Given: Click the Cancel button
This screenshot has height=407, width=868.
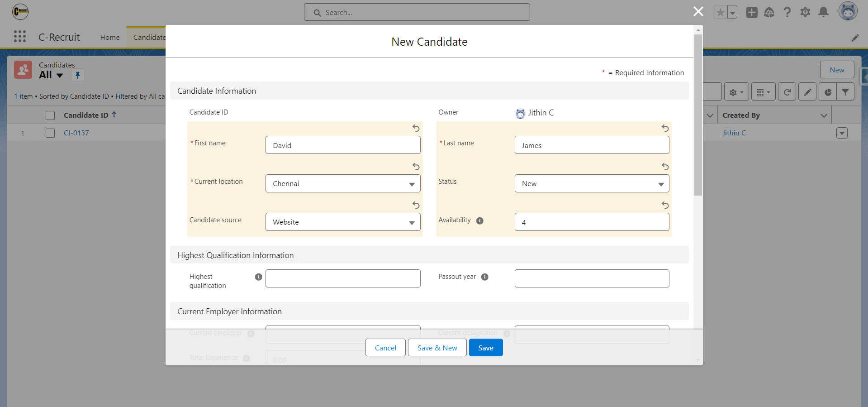Looking at the screenshot, I should [385, 348].
